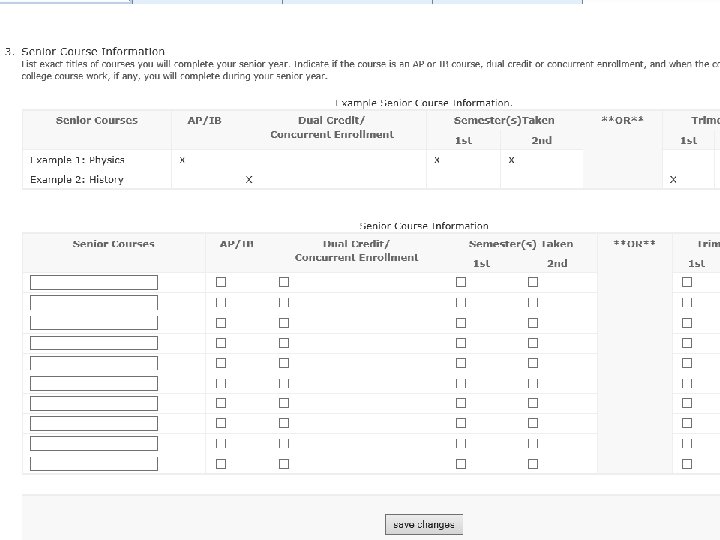Check AP/IB box in seventh course row

pos(221,403)
